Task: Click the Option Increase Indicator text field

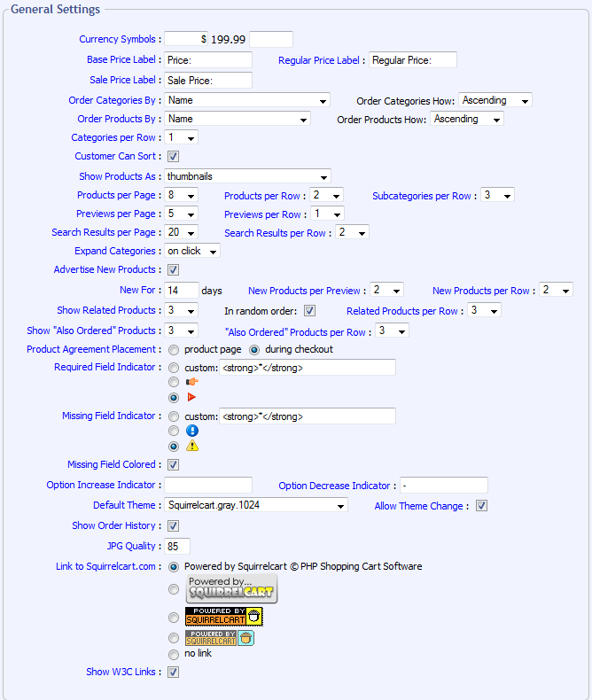Action: pos(208,486)
